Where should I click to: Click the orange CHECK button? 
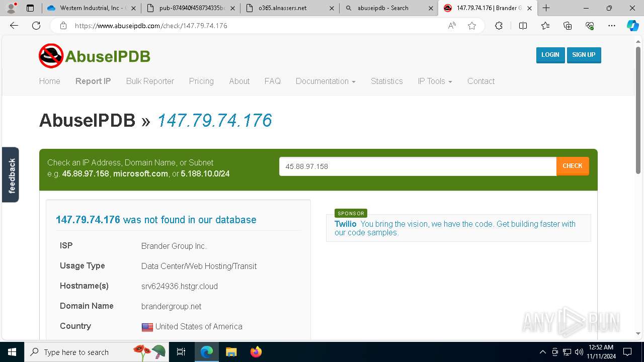pos(572,166)
